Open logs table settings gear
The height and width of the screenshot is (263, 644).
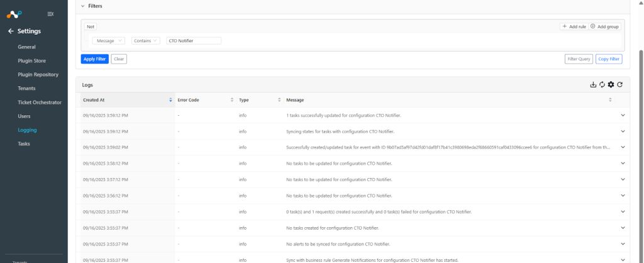[611, 85]
